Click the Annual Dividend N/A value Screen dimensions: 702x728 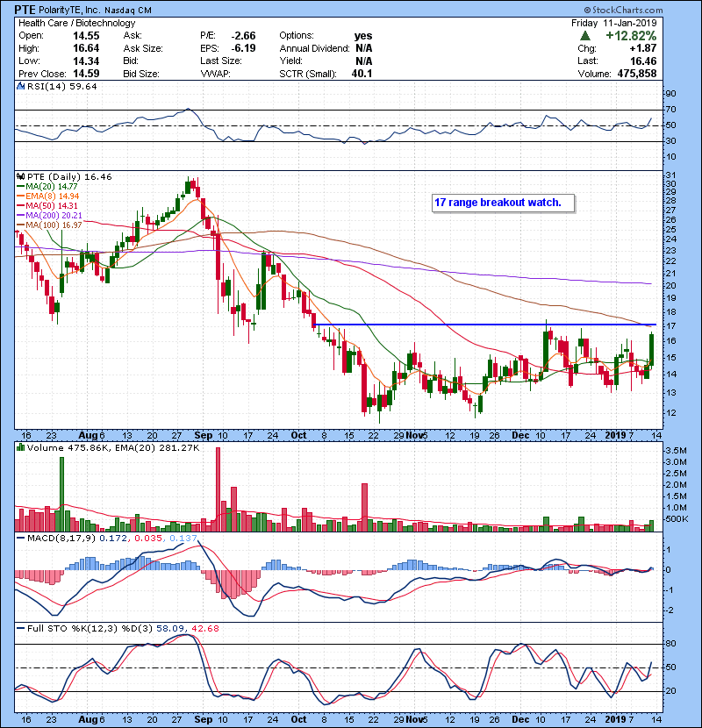pyautogui.click(x=364, y=48)
